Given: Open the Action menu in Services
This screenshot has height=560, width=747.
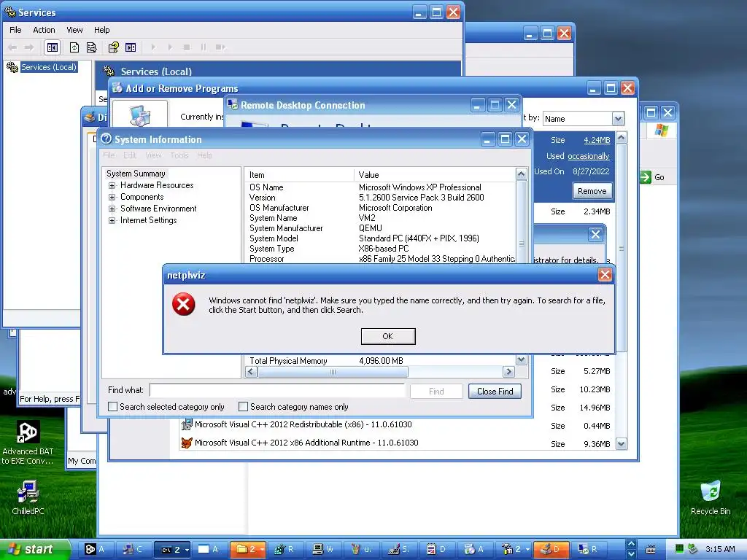Looking at the screenshot, I should 44,30.
